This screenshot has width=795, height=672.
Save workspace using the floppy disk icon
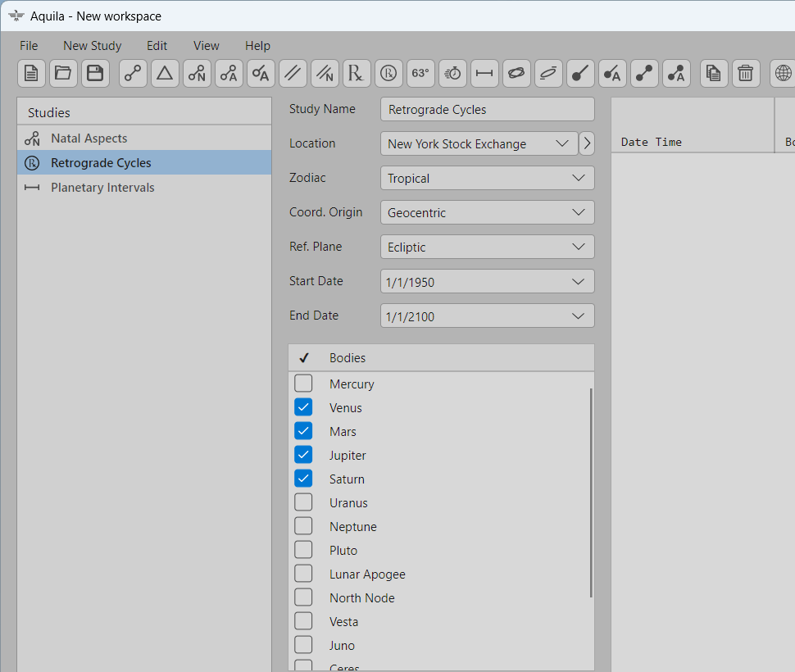95,74
